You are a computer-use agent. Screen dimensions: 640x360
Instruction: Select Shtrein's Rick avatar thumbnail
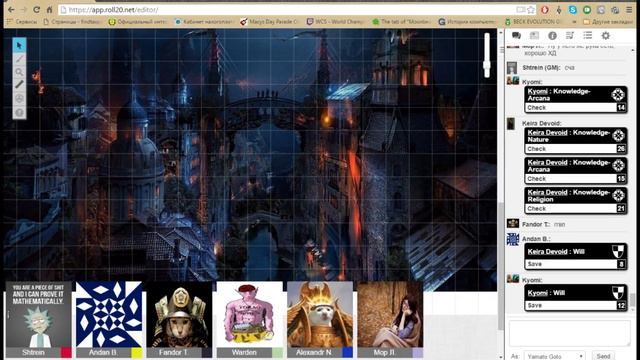(x=38, y=314)
